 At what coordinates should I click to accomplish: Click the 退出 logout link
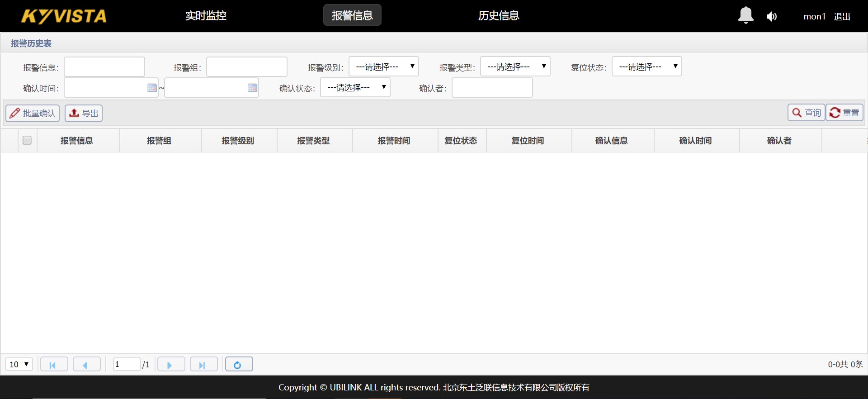(842, 17)
